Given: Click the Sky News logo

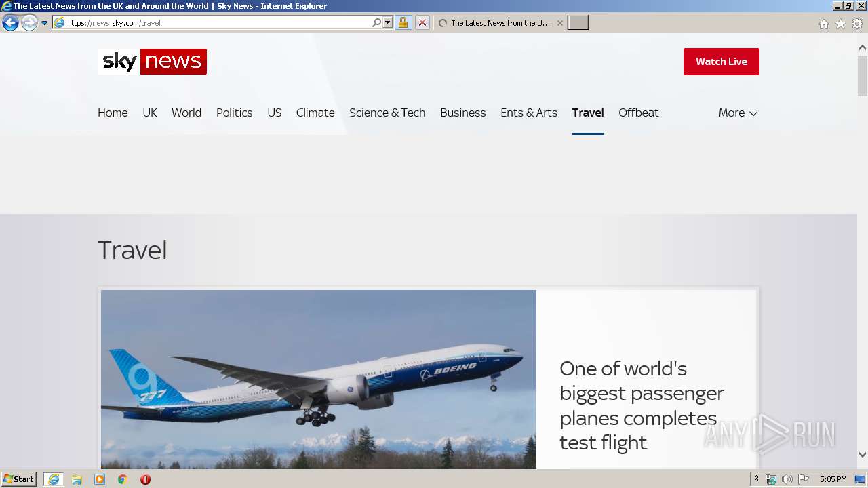Looking at the screenshot, I should tap(152, 62).
